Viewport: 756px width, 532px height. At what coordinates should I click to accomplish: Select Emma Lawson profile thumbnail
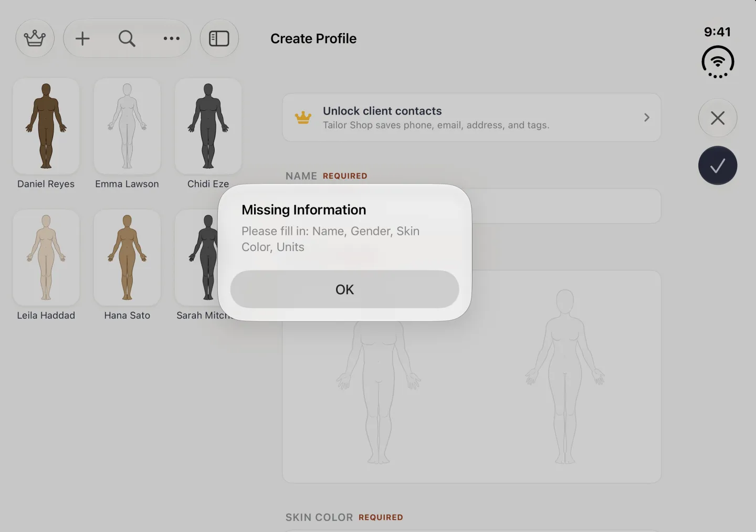[127, 126]
